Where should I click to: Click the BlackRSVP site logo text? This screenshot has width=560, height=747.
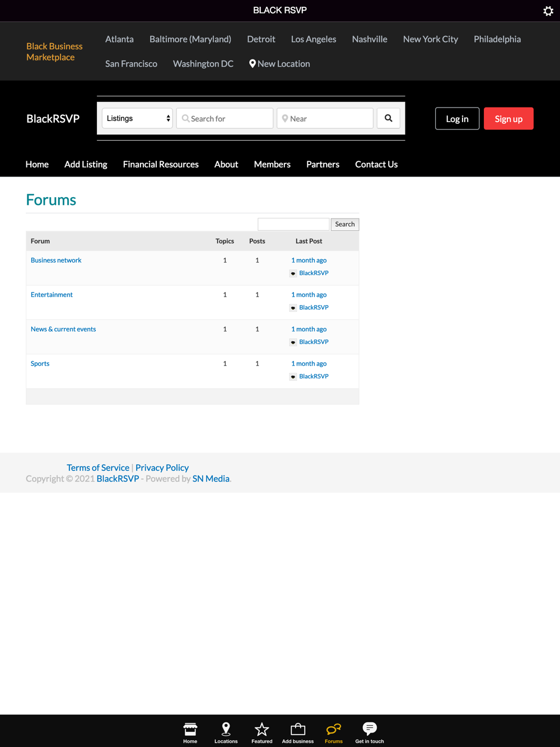coord(53,119)
